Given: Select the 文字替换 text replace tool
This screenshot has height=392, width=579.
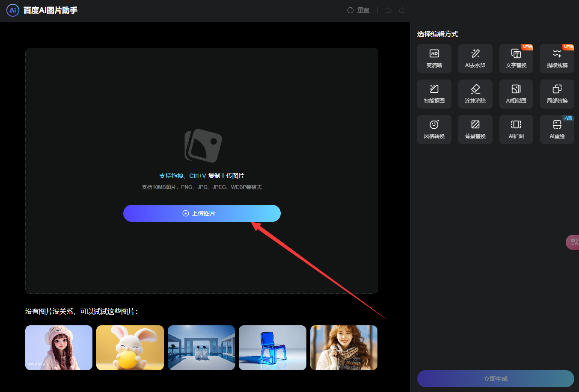Looking at the screenshot, I should pos(516,59).
